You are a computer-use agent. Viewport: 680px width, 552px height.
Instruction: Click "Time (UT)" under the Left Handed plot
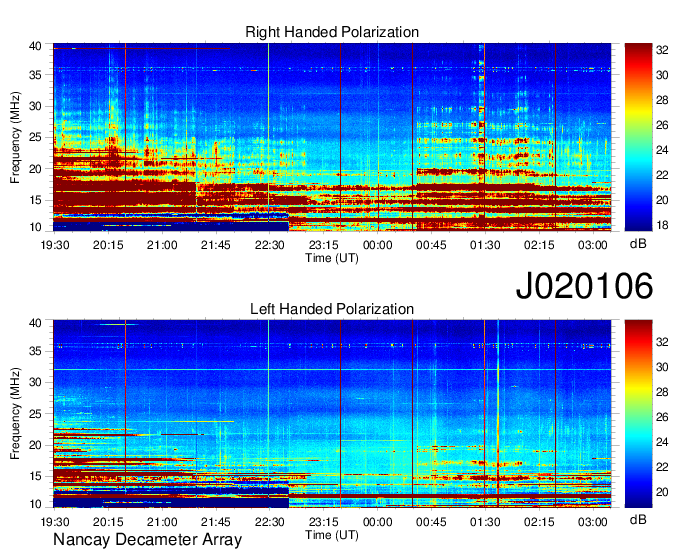tap(332, 535)
